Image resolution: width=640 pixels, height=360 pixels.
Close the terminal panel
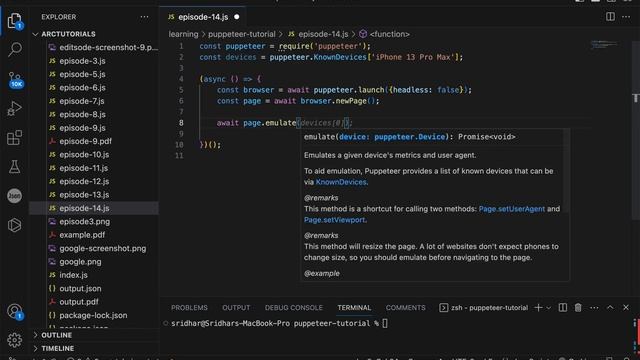click(x=626, y=307)
